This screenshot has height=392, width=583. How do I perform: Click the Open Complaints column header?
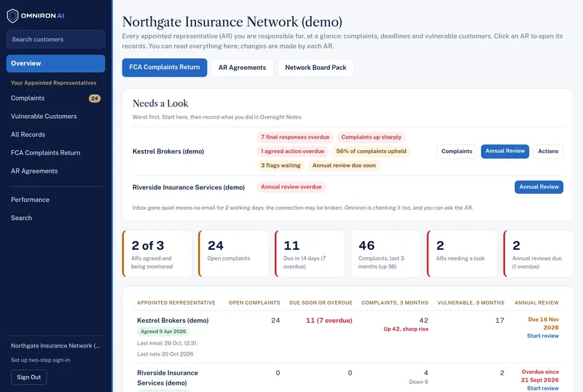click(x=254, y=302)
